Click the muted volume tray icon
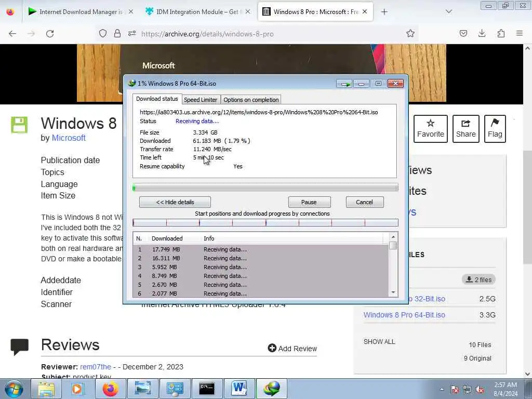This screenshot has width=532, height=399. [480, 390]
